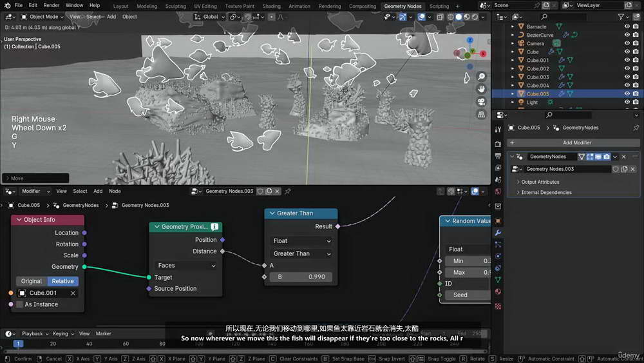The image size is (644, 363).
Task: Disable BezierCurve in renders via camera icon
Action: 636,35
